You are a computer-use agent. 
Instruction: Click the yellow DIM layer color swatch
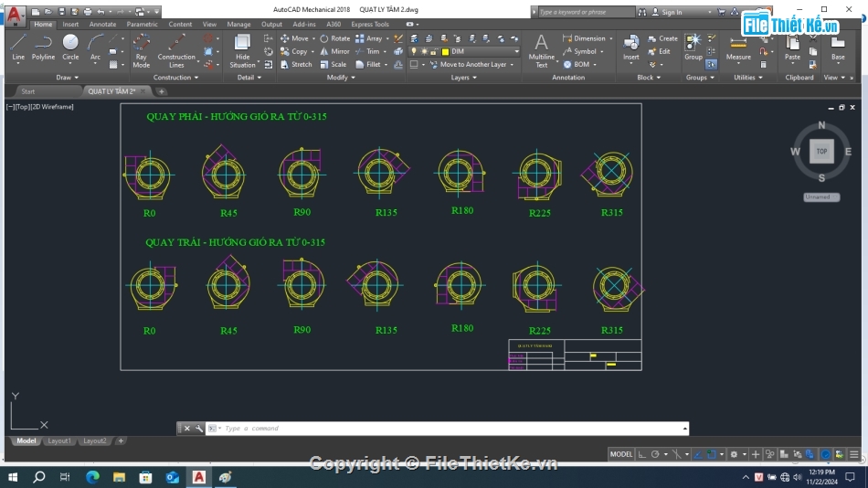(445, 51)
